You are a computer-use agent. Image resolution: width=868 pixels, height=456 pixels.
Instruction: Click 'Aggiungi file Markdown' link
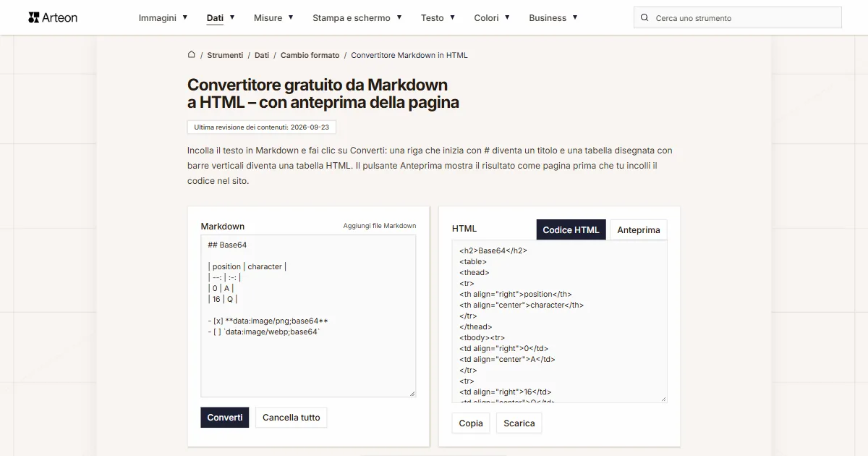pyautogui.click(x=380, y=226)
